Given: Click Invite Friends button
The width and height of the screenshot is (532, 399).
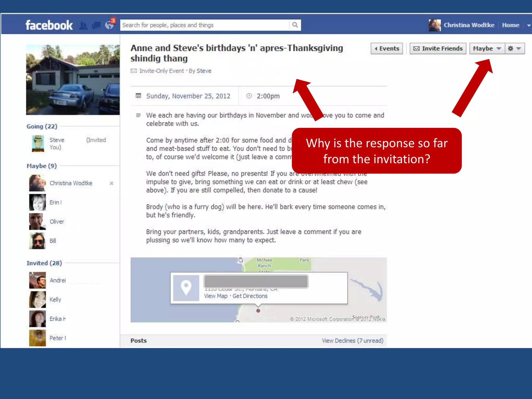Looking at the screenshot, I should tap(438, 49).
